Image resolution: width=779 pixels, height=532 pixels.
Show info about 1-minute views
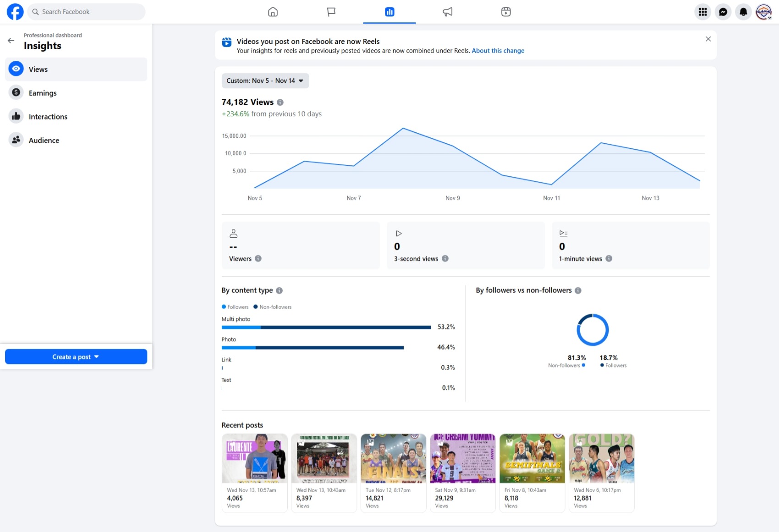(609, 259)
